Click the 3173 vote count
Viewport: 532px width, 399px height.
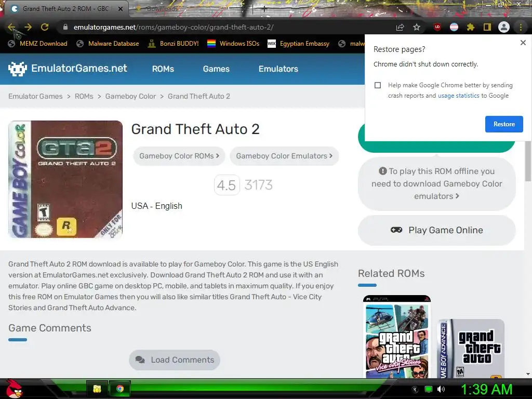(x=259, y=185)
